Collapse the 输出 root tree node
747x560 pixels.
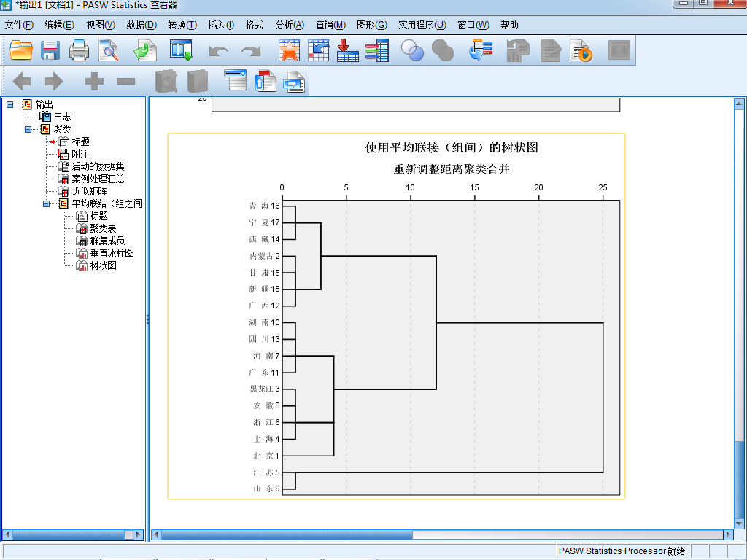[10, 104]
